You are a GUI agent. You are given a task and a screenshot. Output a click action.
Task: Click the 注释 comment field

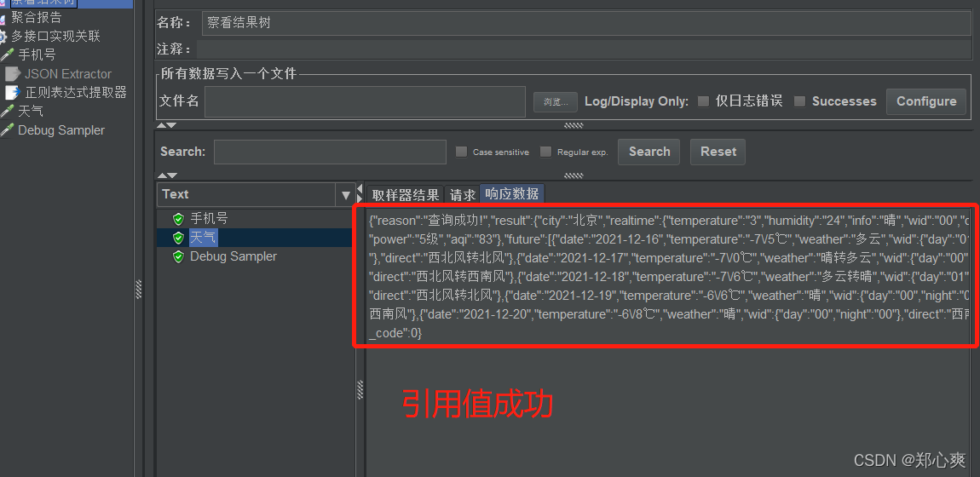click(x=585, y=49)
